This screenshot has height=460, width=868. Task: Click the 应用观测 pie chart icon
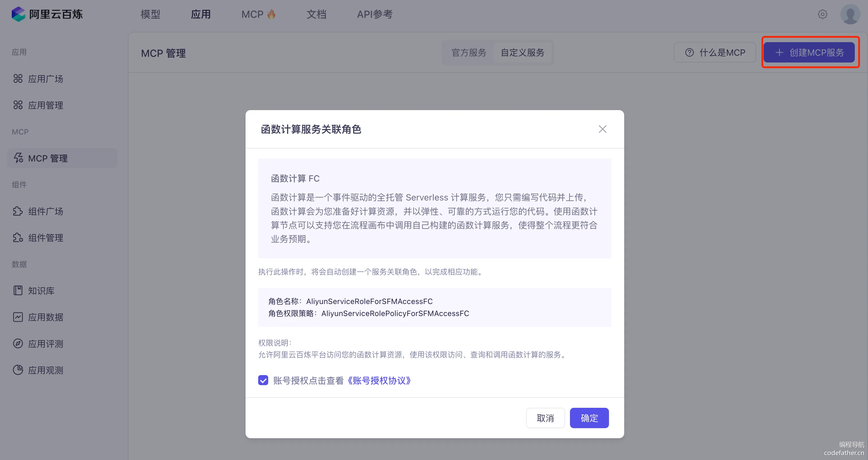pyautogui.click(x=18, y=370)
